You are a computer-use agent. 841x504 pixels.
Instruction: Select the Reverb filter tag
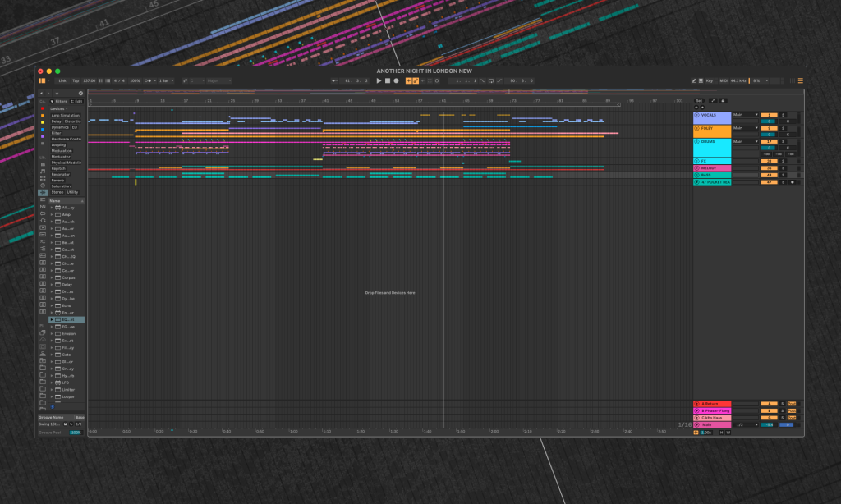click(x=57, y=180)
